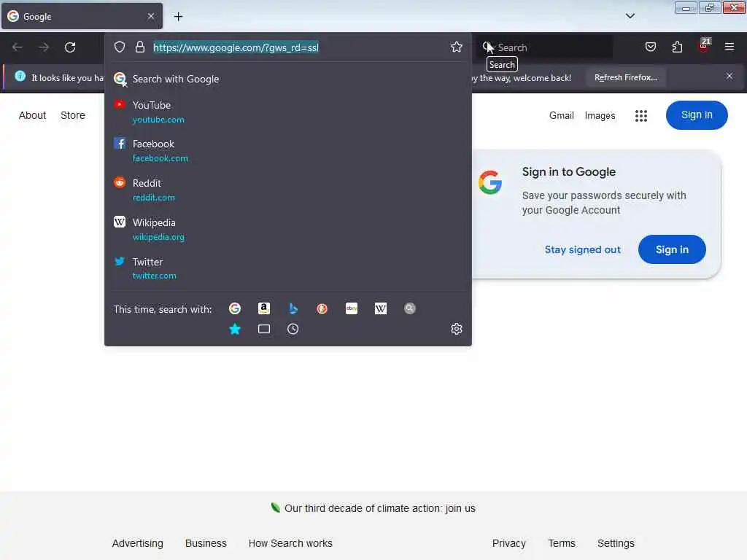Choose Stay signed out
Viewport: 747px width, 560px height.
[x=582, y=249]
